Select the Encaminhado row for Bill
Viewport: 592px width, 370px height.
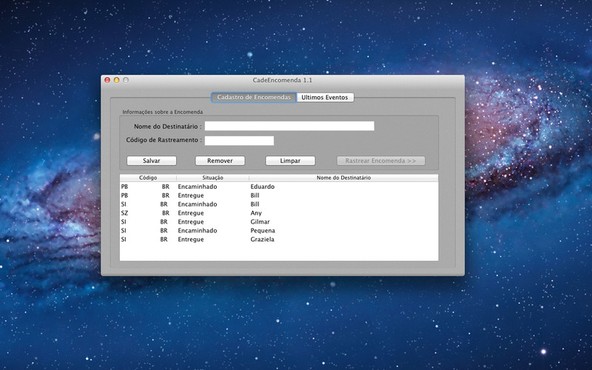click(279, 204)
